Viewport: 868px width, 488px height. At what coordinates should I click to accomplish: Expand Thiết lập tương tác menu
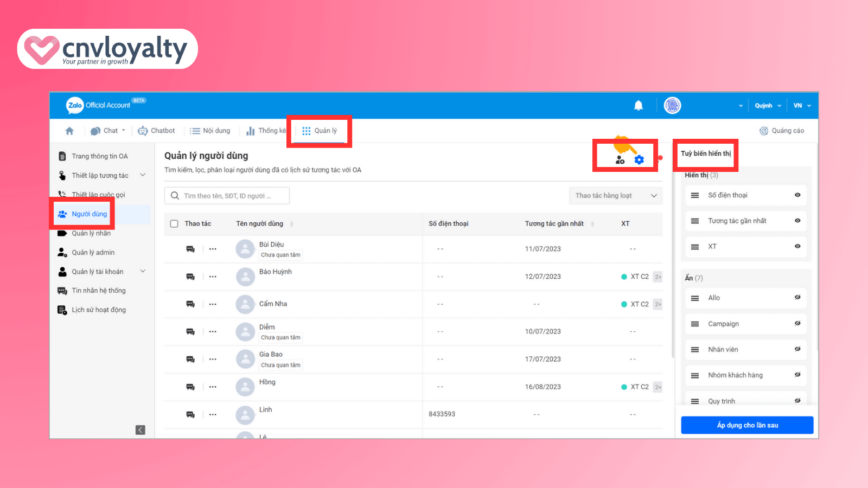point(143,175)
